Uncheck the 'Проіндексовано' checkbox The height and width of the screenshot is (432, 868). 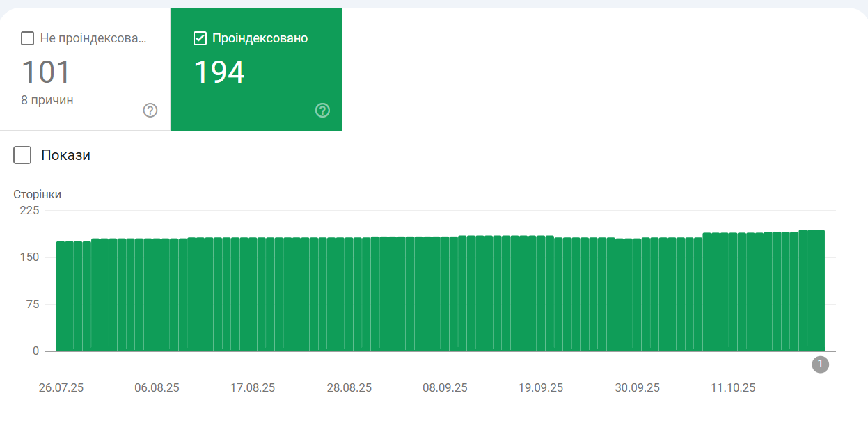pyautogui.click(x=200, y=38)
